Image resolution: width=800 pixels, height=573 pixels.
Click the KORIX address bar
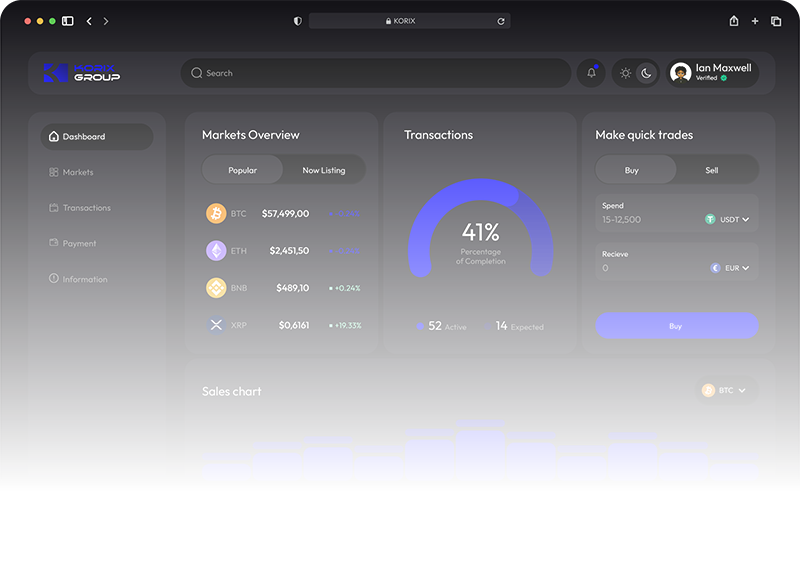410,21
